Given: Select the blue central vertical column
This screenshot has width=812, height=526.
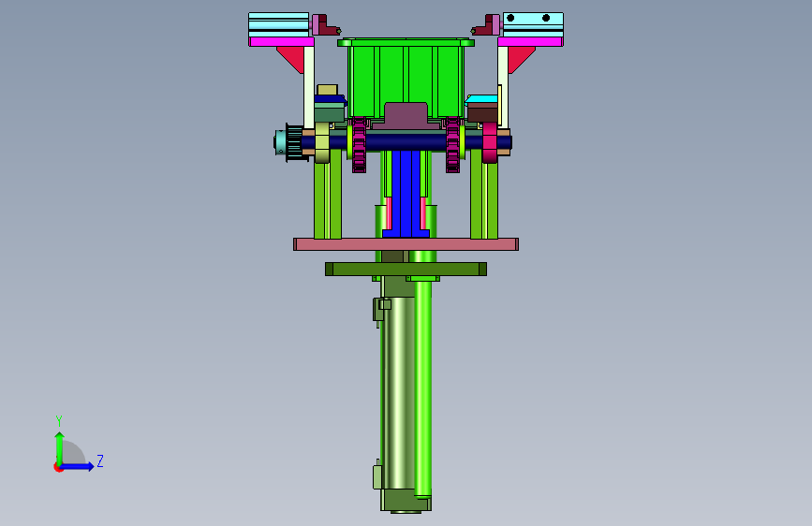Looking at the screenshot, I should pyautogui.click(x=406, y=193).
